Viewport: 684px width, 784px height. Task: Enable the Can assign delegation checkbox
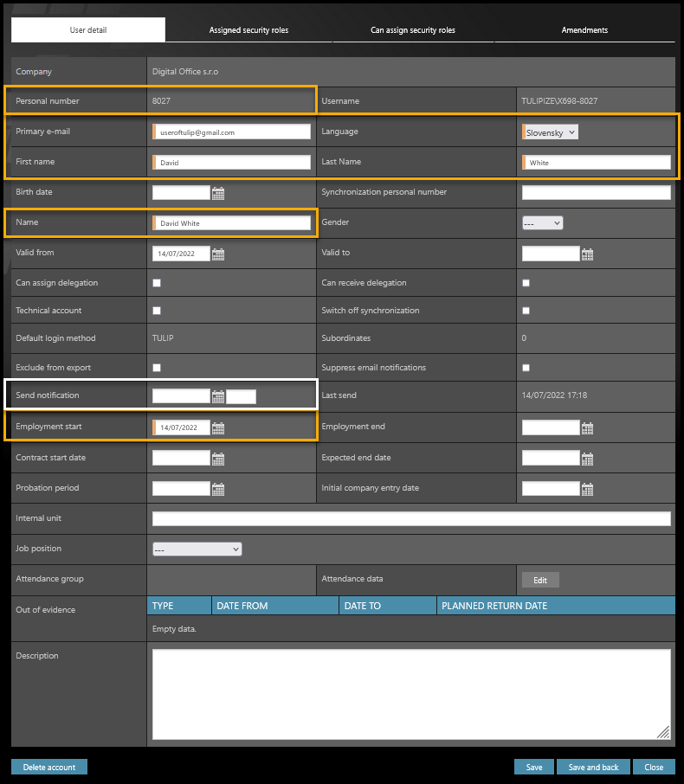157,283
